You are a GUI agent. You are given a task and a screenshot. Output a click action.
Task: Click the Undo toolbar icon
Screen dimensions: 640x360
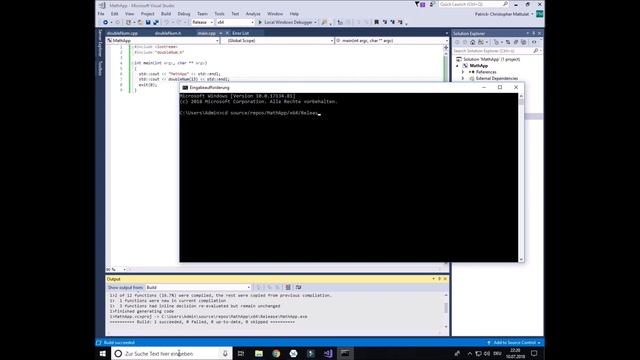167,22
